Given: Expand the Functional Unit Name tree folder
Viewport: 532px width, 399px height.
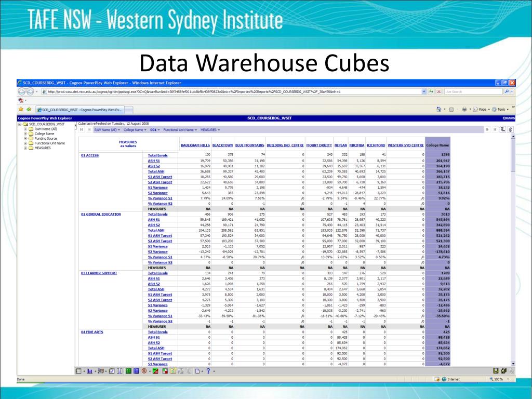Looking at the screenshot, I should coord(25,143).
